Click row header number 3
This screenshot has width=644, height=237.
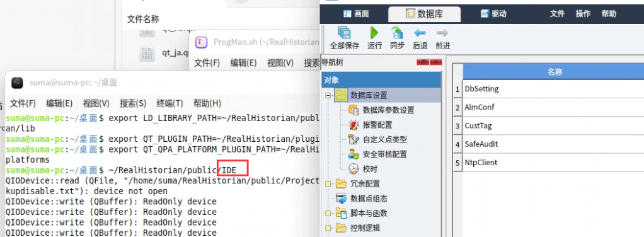457,125
